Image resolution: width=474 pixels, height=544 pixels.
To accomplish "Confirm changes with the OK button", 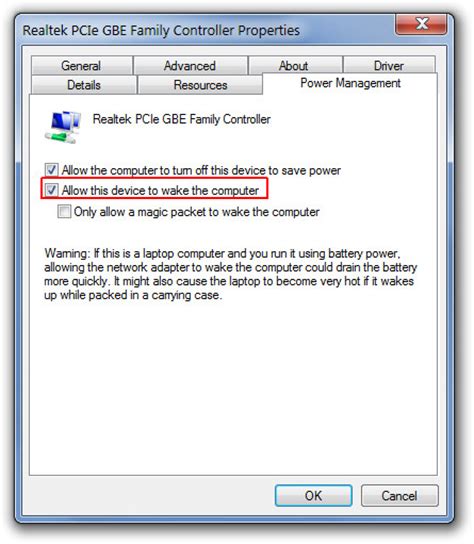I will pos(313,496).
